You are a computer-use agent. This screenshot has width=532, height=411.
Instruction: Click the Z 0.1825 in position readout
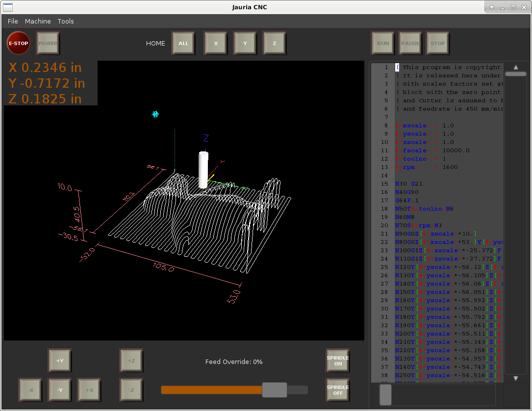pos(45,99)
